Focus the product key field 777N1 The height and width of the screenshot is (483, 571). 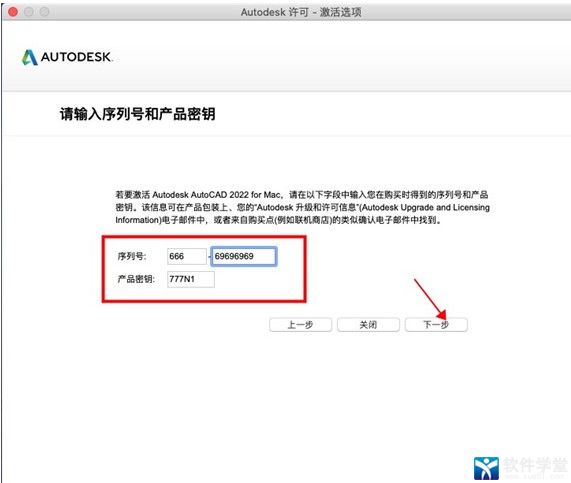[x=191, y=279]
